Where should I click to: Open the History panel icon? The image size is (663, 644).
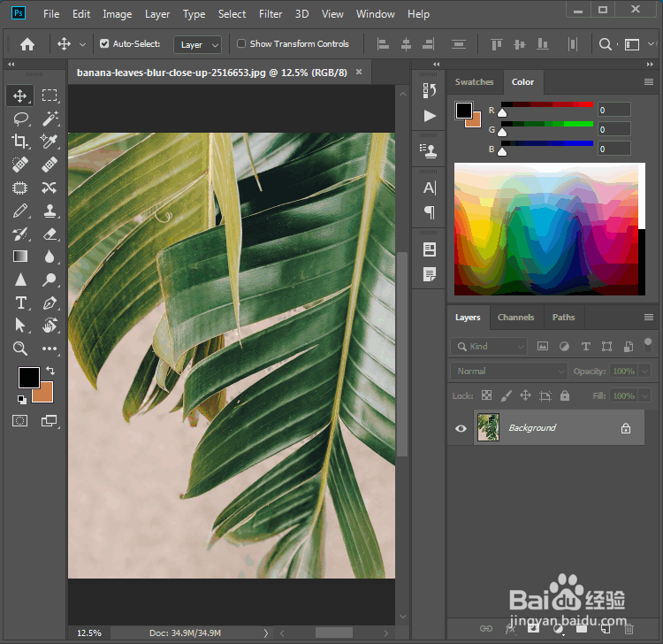tap(429, 90)
